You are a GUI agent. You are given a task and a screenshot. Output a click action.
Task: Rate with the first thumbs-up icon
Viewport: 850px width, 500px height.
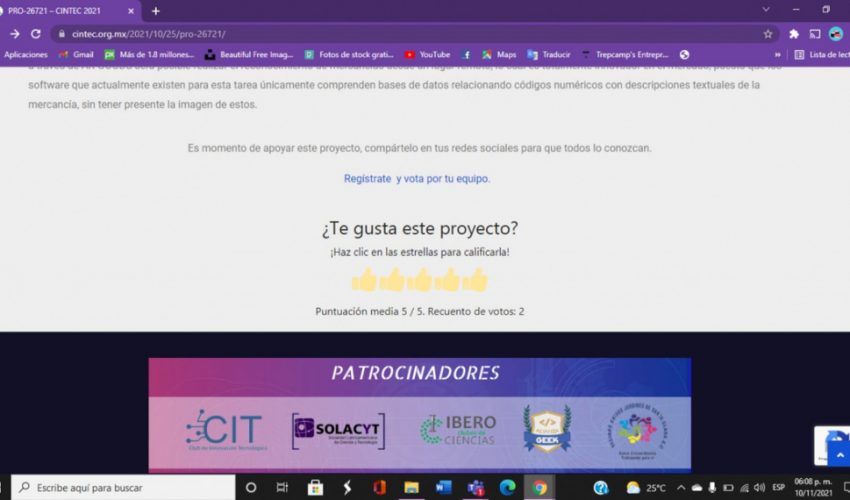tap(364, 280)
